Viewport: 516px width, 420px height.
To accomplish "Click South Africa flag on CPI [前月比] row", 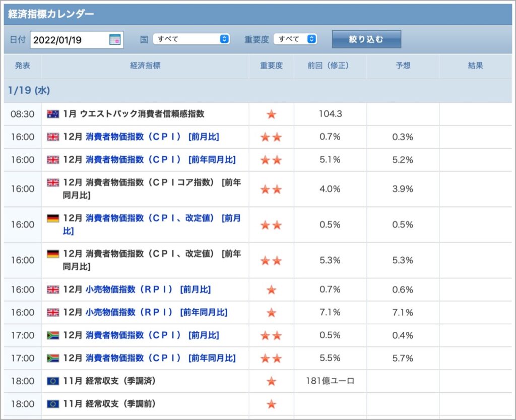I will (52, 335).
